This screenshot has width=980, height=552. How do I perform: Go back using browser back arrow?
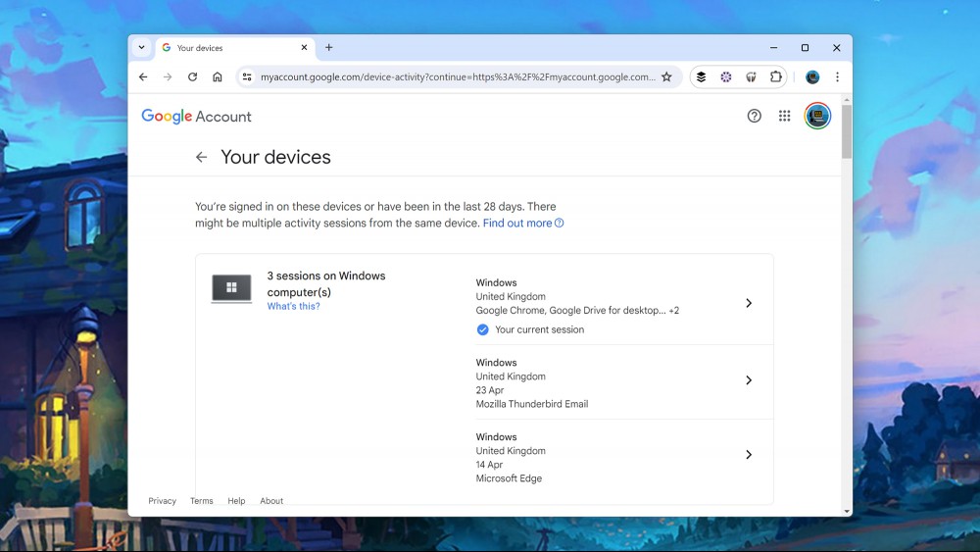143,76
